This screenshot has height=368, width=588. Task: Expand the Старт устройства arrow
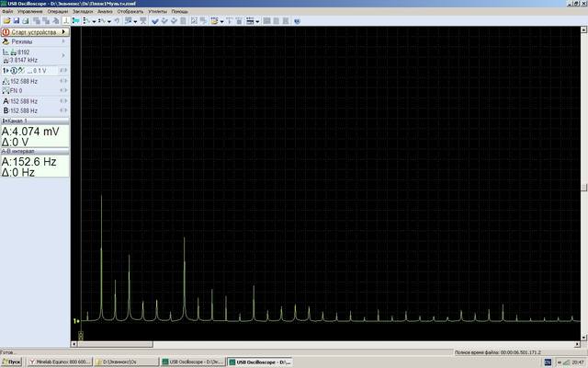63,32
